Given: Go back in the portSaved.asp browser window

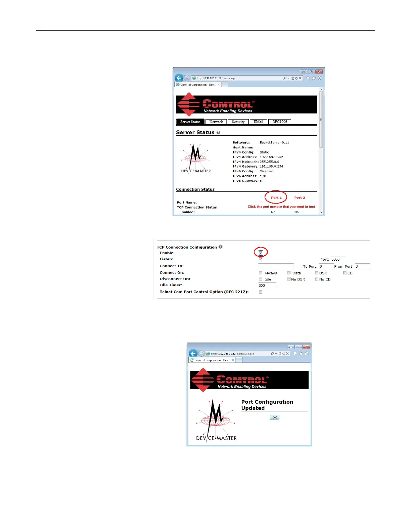Looking at the screenshot, I should [x=193, y=353].
